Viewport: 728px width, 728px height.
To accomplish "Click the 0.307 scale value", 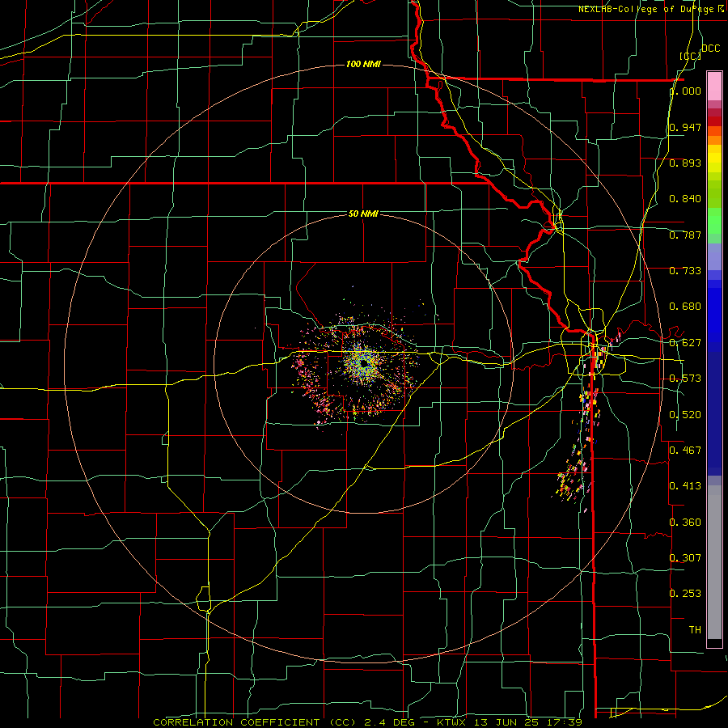I will click(685, 557).
